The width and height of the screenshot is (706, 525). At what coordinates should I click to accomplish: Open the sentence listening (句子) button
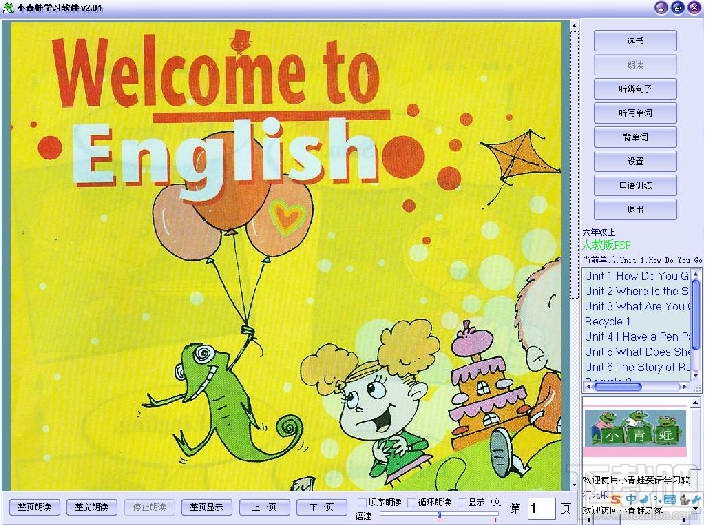point(635,89)
